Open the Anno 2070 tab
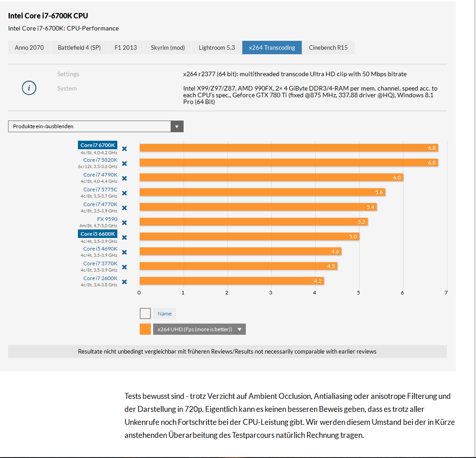 [29, 48]
